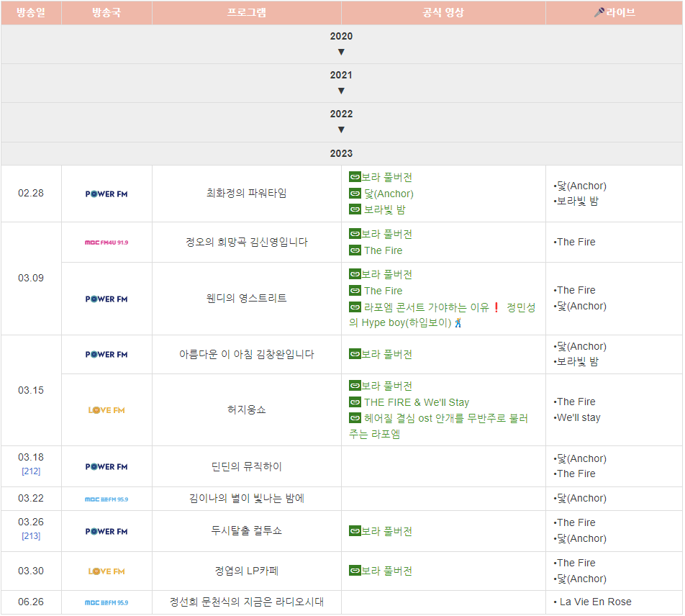This screenshot has width=685, height=616.
Task: Select the 웬디의 영스트리트 program cell
Action: coord(247,299)
